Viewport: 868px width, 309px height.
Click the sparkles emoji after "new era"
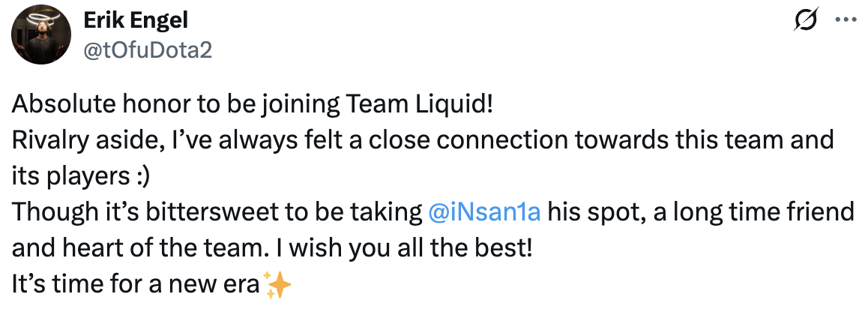tap(277, 286)
